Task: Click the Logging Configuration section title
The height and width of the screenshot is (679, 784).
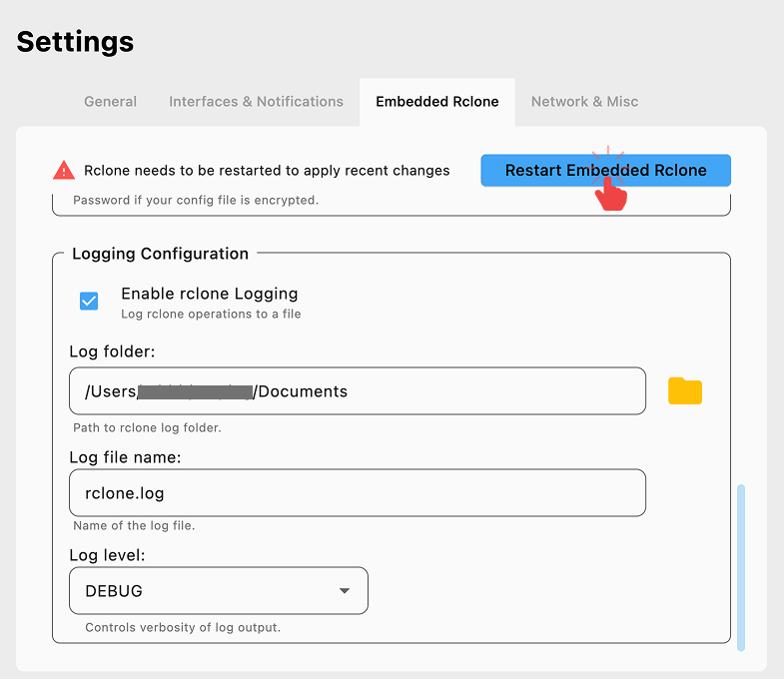Action: (160, 254)
